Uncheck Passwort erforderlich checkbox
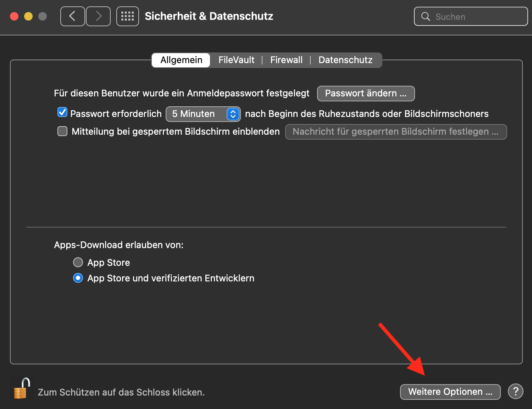Image resolution: width=532 pixels, height=409 pixels. point(62,113)
